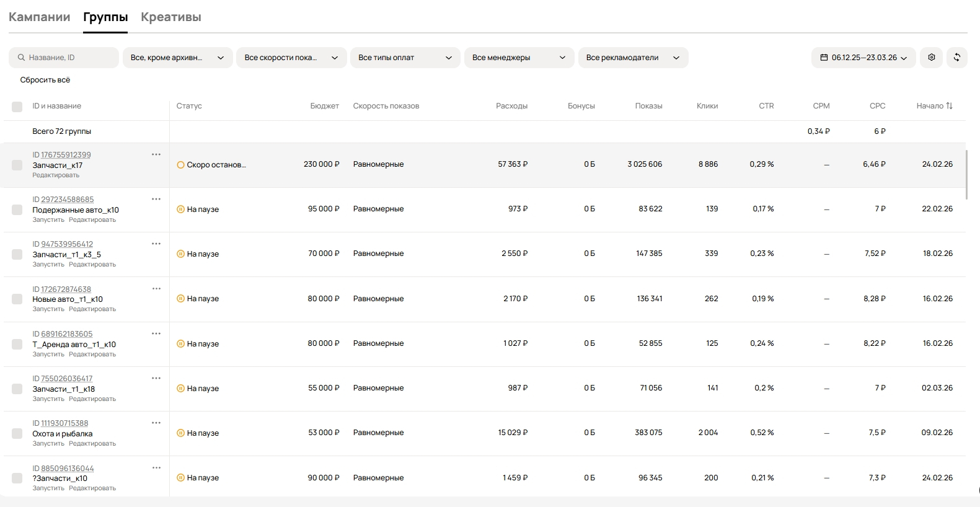Check the Запчасти_к17 row checkbox
Image resolution: width=980 pixels, height=507 pixels.
[x=17, y=165]
